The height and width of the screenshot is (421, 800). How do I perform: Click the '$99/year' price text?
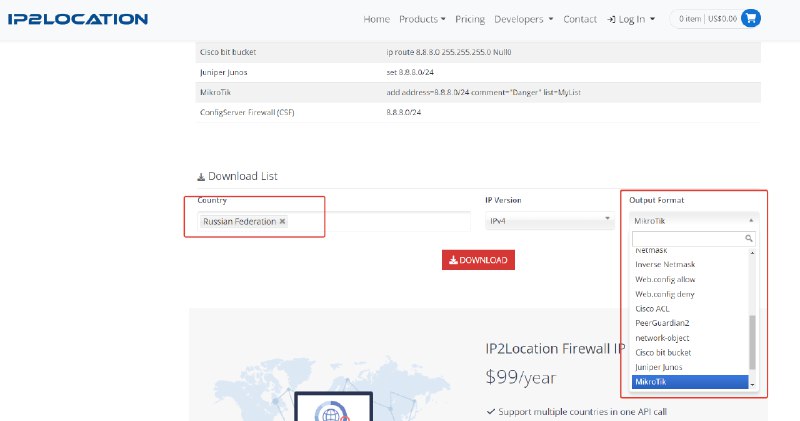[x=520, y=377]
